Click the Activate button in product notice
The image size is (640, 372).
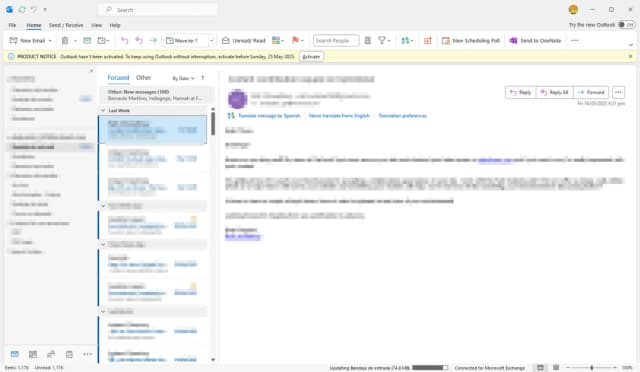311,57
